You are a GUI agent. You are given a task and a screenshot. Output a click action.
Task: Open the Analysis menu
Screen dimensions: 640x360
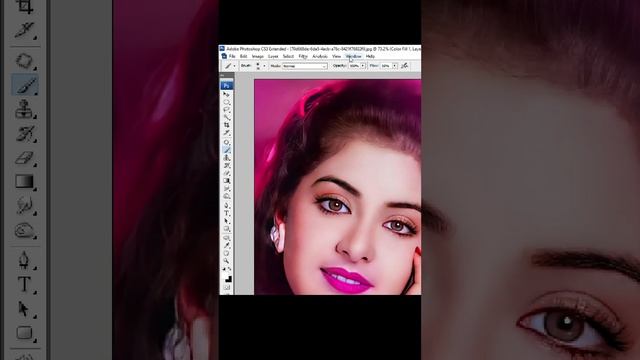[x=320, y=56]
